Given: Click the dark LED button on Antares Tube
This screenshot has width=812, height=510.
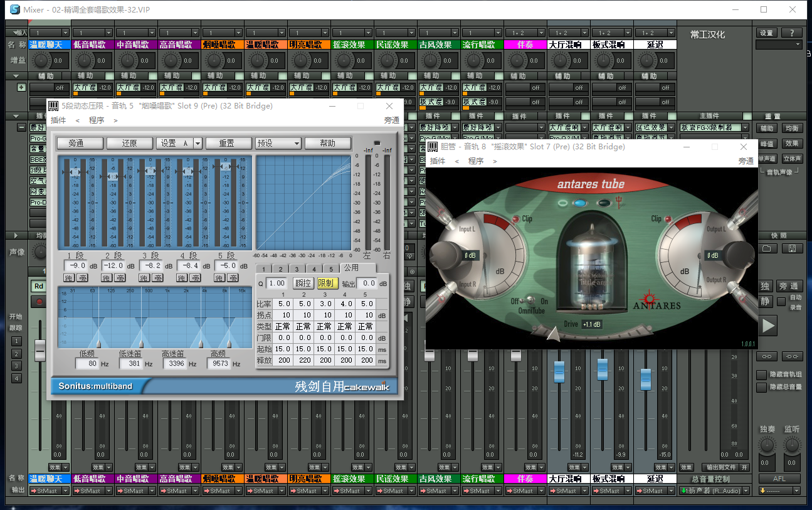Looking at the screenshot, I should click(604, 203).
